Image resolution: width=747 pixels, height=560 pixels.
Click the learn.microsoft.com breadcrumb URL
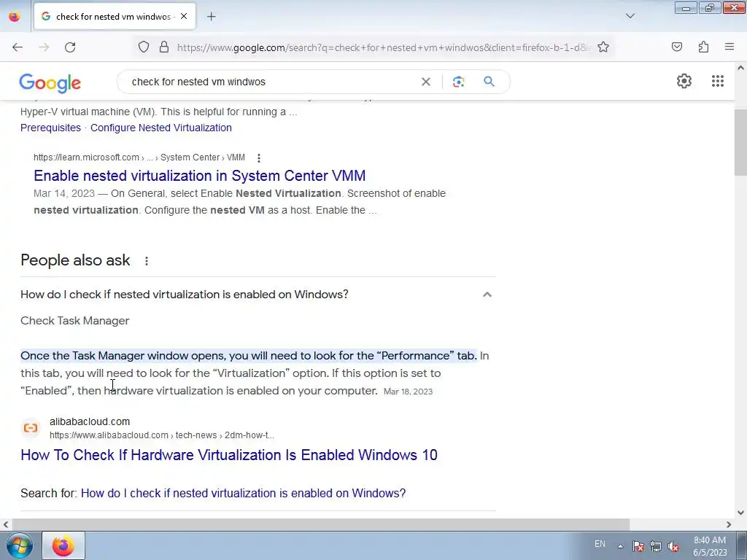pyautogui.click(x=139, y=157)
